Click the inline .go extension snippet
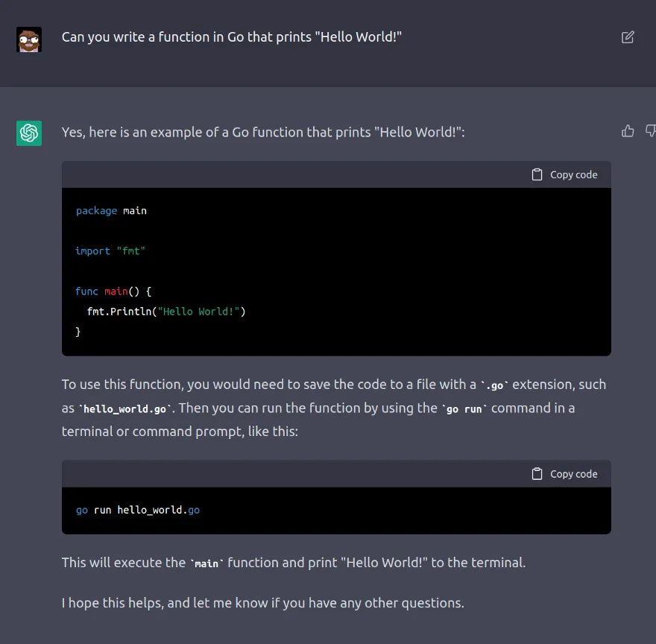Image resolution: width=656 pixels, height=644 pixels. 493,385
